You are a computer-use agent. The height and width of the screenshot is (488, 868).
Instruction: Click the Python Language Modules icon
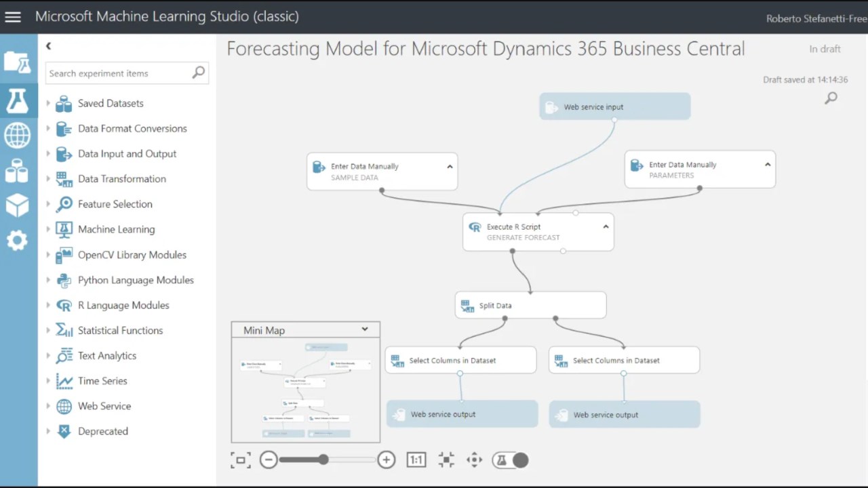[64, 280]
